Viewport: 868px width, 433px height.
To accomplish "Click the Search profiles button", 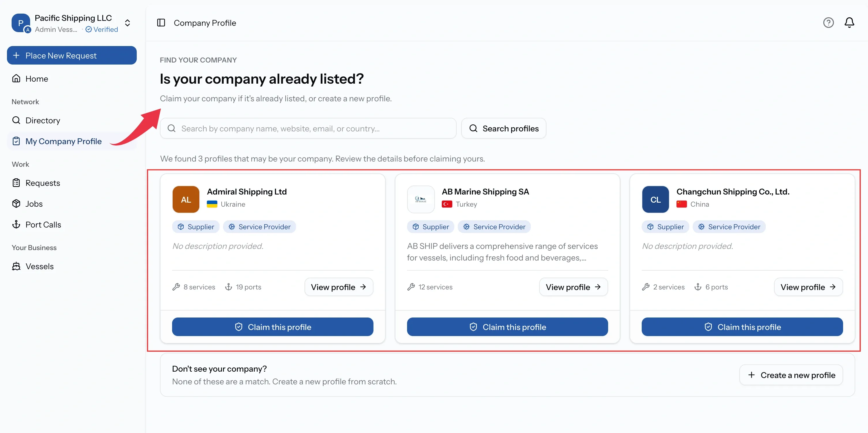I will (504, 128).
